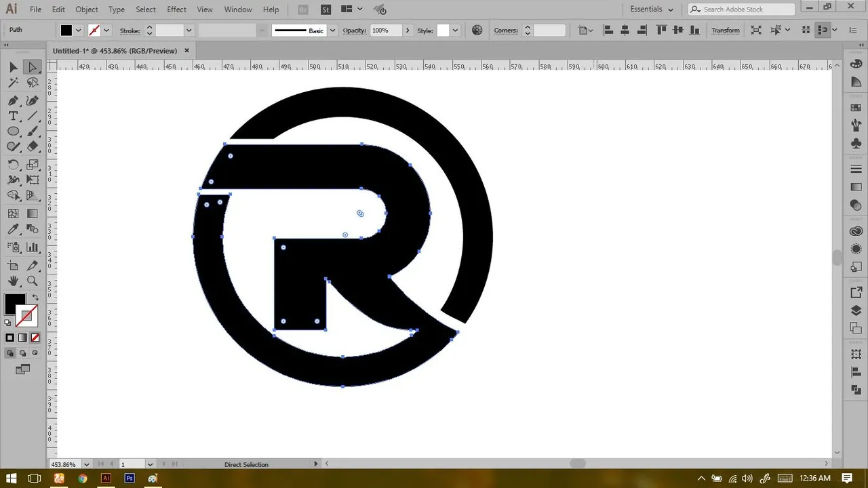
Task: Enable Draw Inside mode
Action: click(35, 353)
